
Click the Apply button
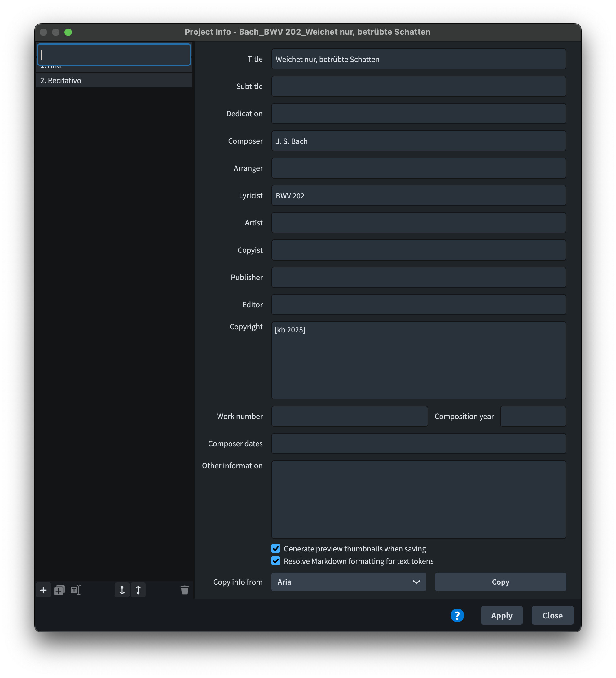pyautogui.click(x=501, y=615)
